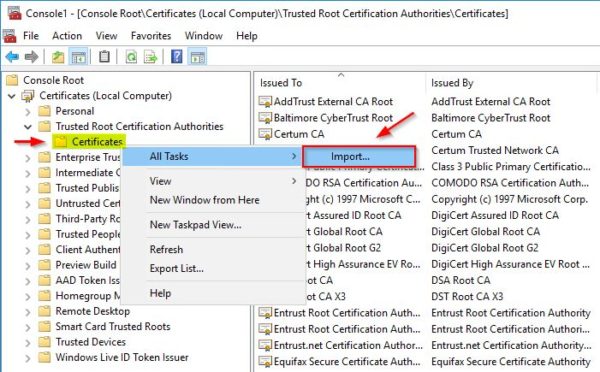This screenshot has height=372, width=600.
Task: Click the blue Help question-mark icon
Action: tap(176, 57)
